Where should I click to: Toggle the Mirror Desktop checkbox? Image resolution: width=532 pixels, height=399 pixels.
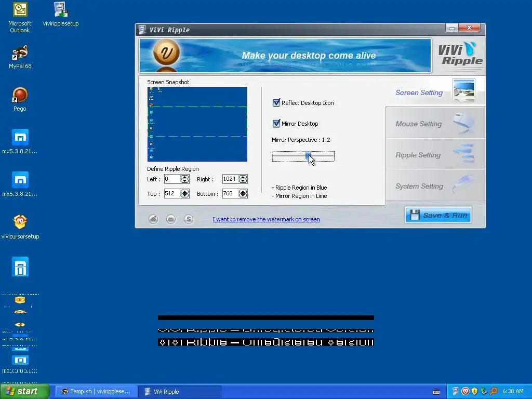click(x=276, y=124)
